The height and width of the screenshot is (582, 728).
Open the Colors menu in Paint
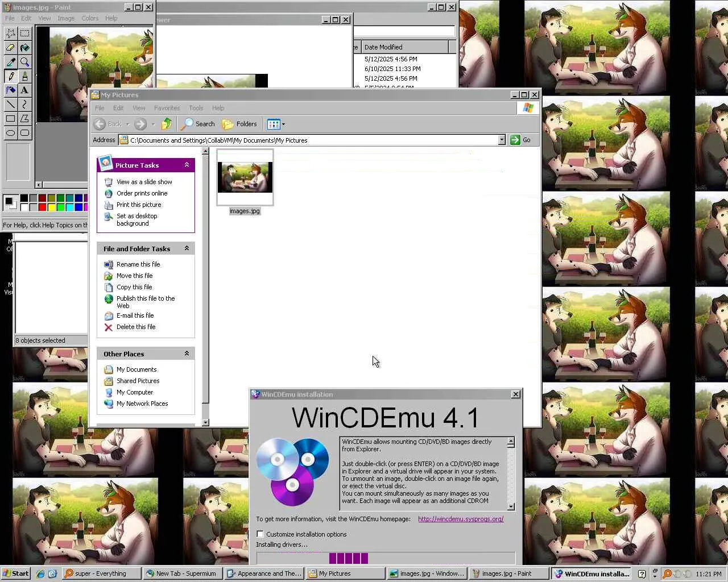(90, 18)
